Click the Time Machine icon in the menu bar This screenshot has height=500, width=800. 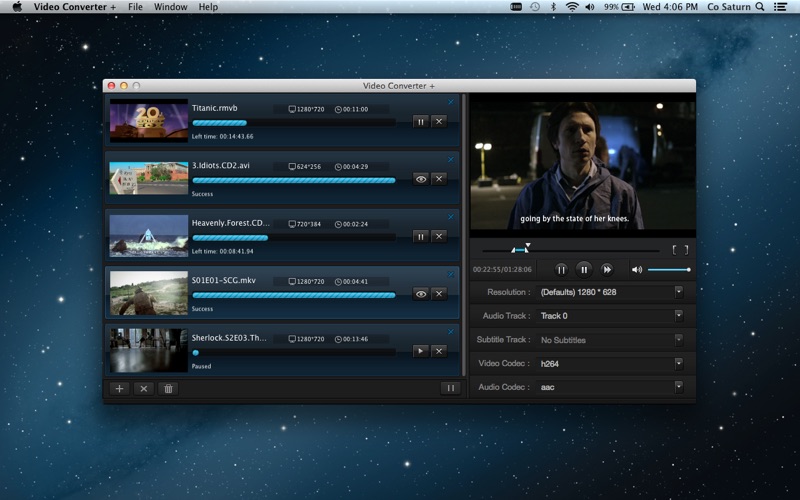tap(535, 7)
